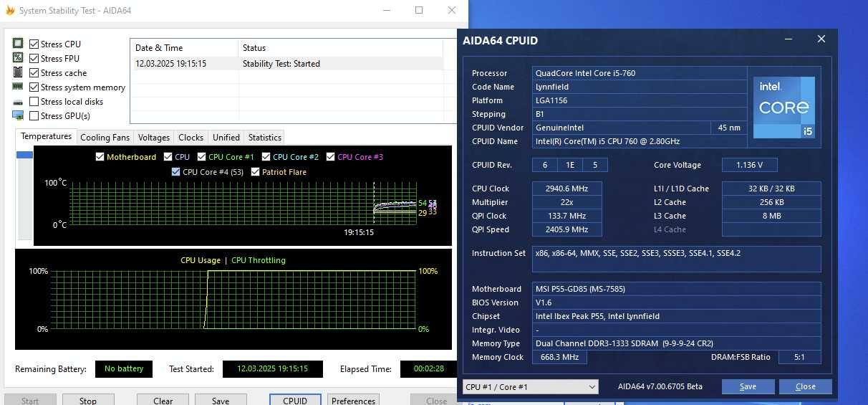Uncheck Stress system memory checkbox
The height and width of the screenshot is (405, 868).
tap(34, 87)
